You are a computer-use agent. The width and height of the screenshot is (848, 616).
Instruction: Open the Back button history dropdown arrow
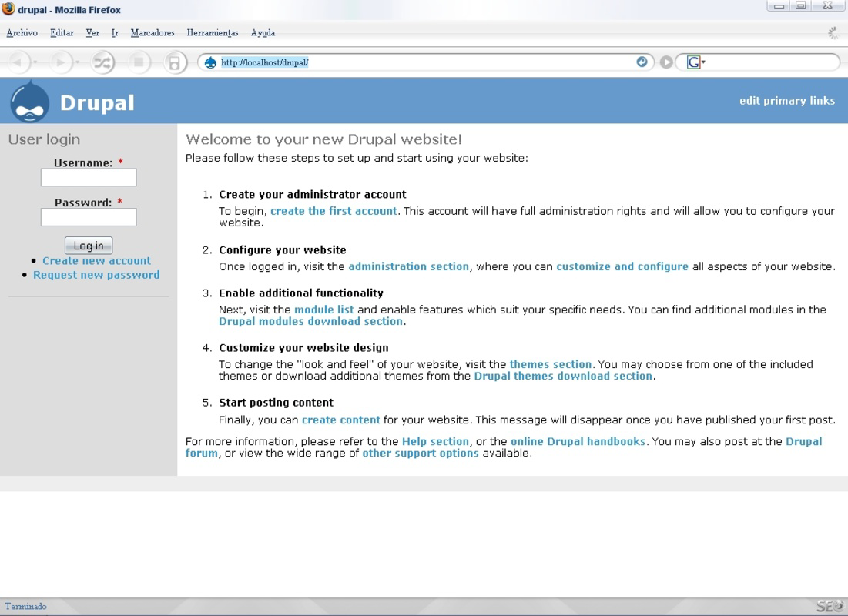click(x=35, y=62)
